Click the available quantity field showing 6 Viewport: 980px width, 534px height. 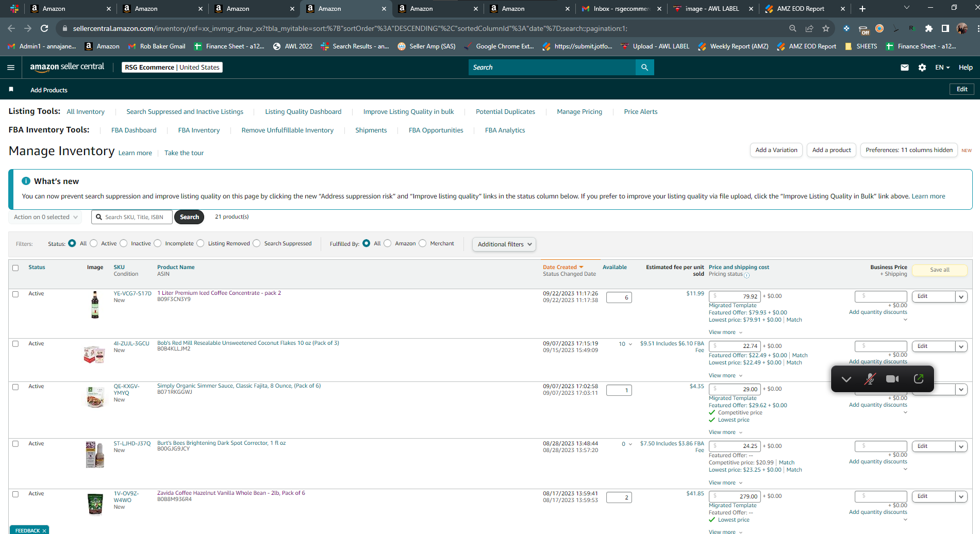619,297
